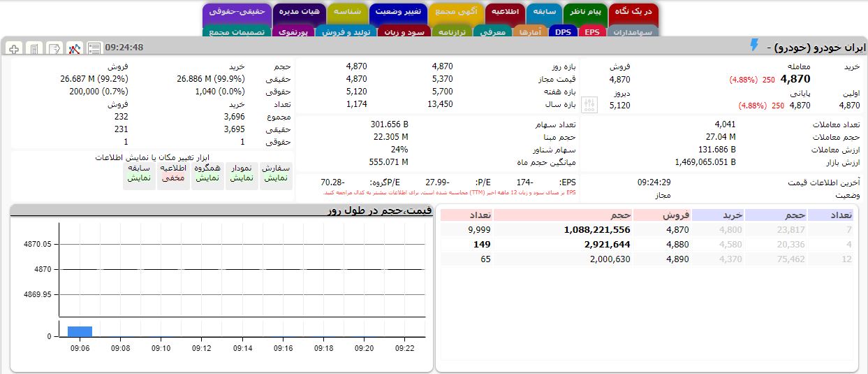Click the monthly average volume 555.071 M
This screenshot has height=374, width=868.
389,161
